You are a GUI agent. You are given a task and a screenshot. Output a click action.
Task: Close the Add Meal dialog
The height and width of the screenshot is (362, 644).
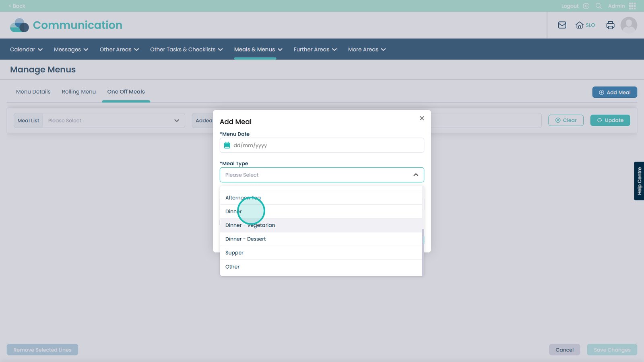click(422, 118)
